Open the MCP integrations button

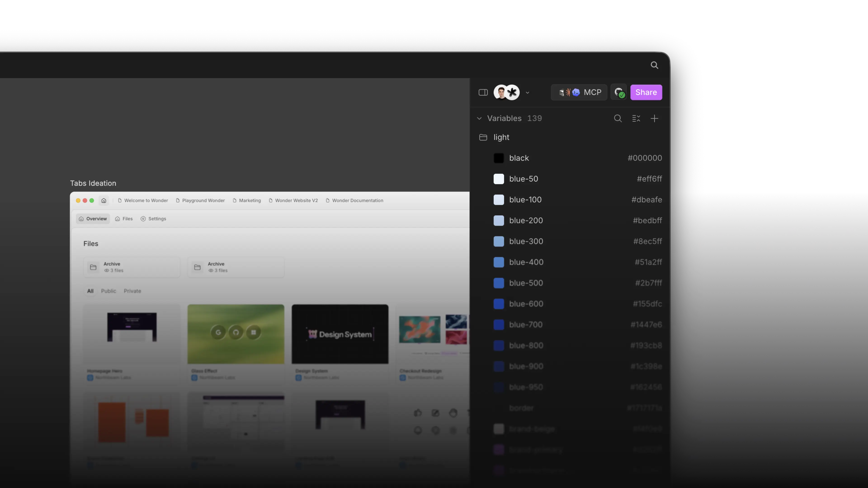click(x=579, y=92)
